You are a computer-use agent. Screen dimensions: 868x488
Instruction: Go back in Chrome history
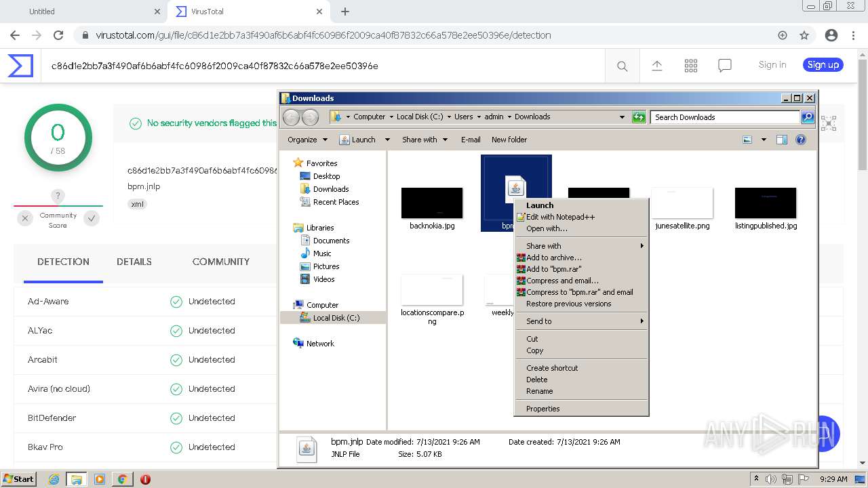tap(15, 35)
